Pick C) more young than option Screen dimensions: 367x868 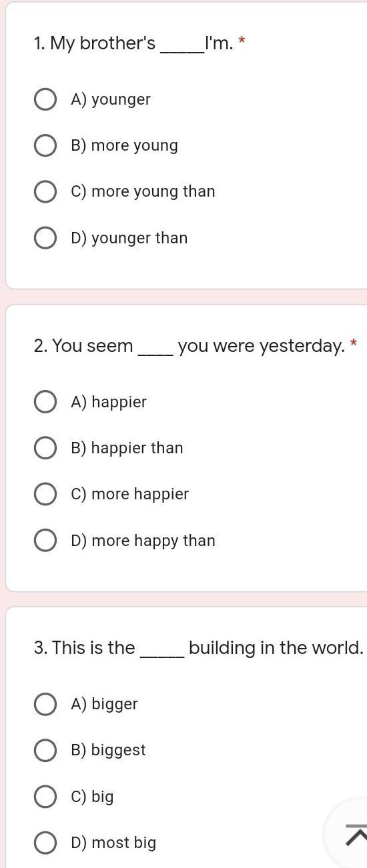(x=45, y=191)
